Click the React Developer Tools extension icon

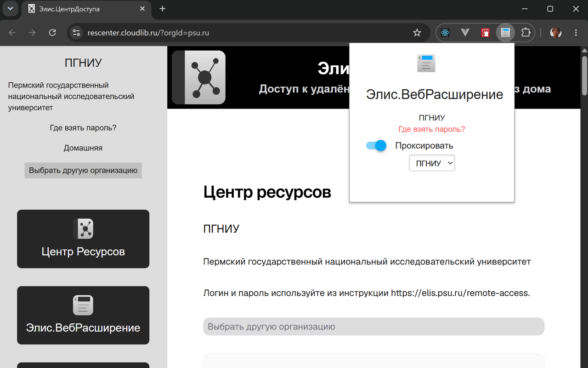[445, 33]
